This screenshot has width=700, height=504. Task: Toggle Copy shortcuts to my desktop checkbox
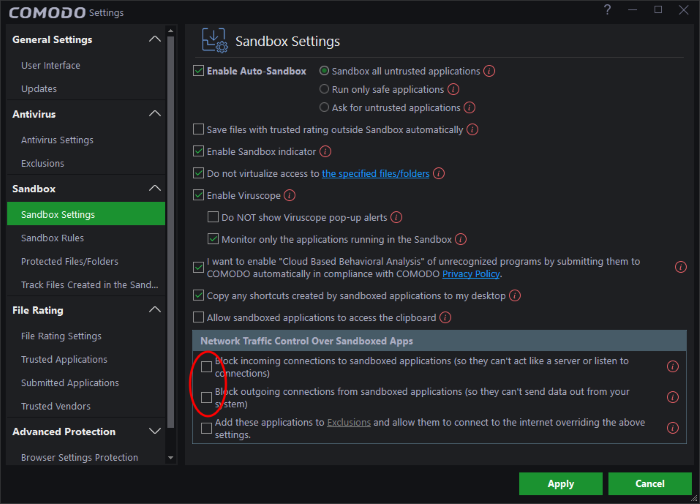199,295
